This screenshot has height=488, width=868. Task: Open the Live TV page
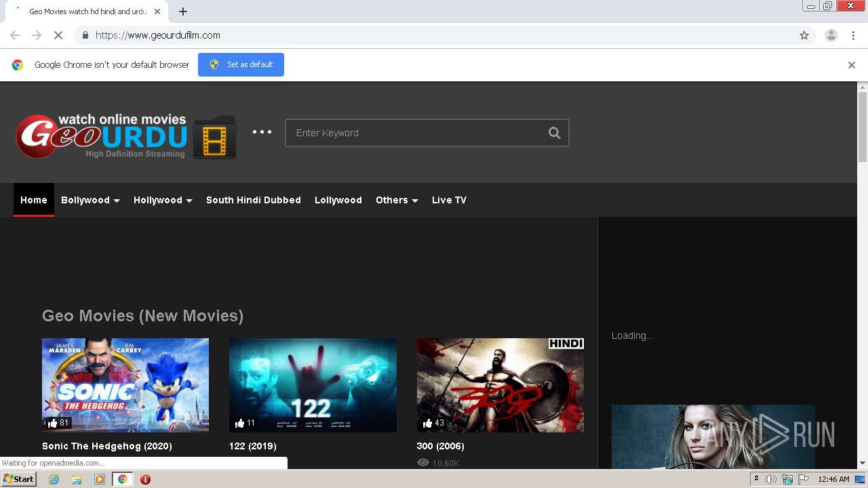click(449, 200)
